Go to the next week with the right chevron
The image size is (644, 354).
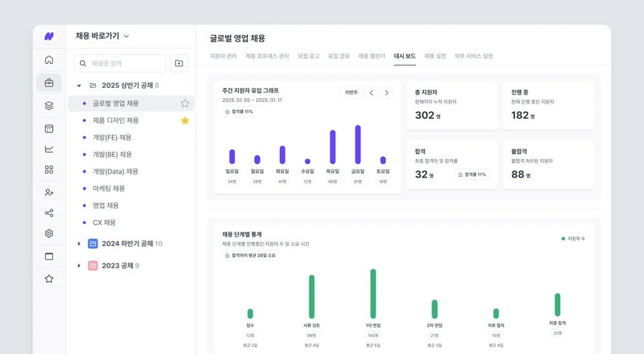pyautogui.click(x=387, y=93)
